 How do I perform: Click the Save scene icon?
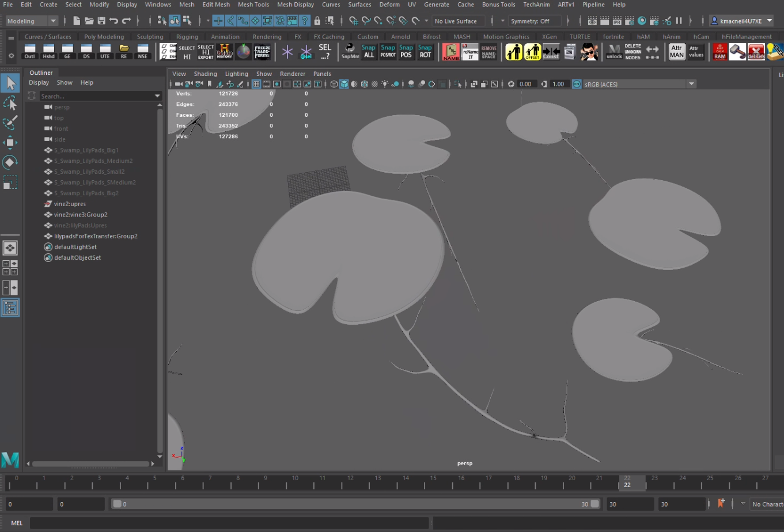click(101, 21)
